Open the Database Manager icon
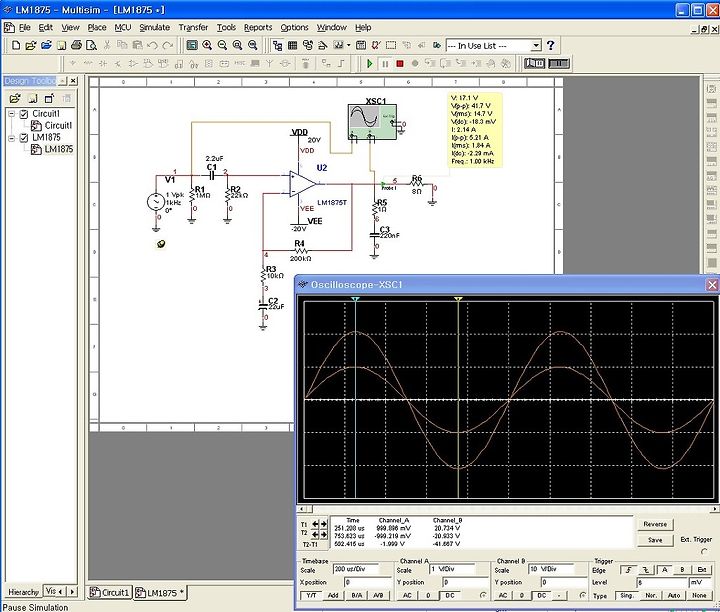Screen dimensions: 720x612 click(x=308, y=45)
